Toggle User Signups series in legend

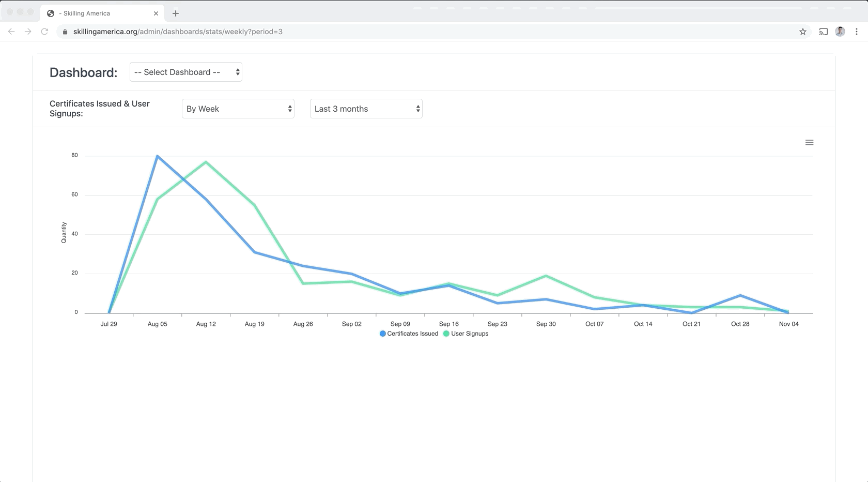tap(466, 334)
